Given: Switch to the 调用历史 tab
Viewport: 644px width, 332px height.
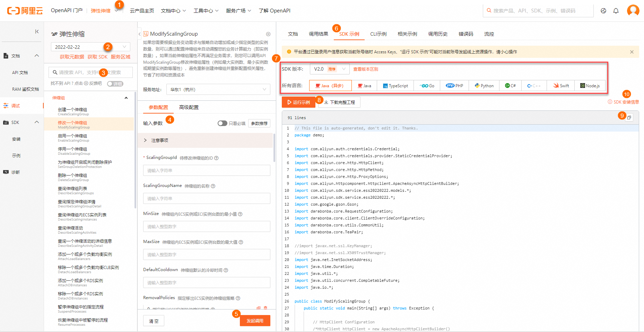Looking at the screenshot, I should click(x=438, y=34).
